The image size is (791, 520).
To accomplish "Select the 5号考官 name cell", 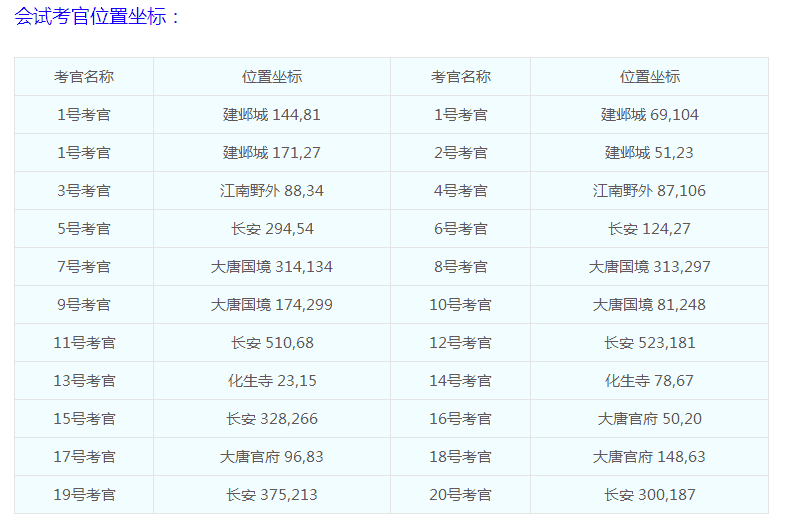I will click(x=84, y=229).
